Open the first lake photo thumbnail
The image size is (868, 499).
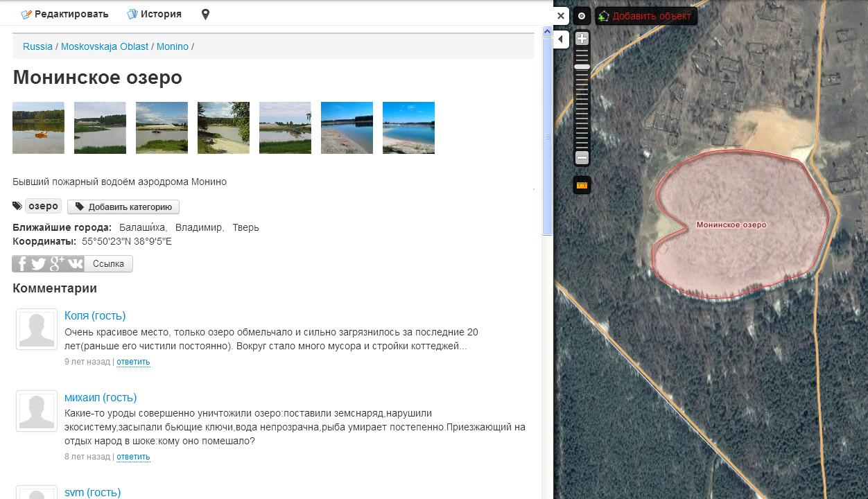pos(38,128)
